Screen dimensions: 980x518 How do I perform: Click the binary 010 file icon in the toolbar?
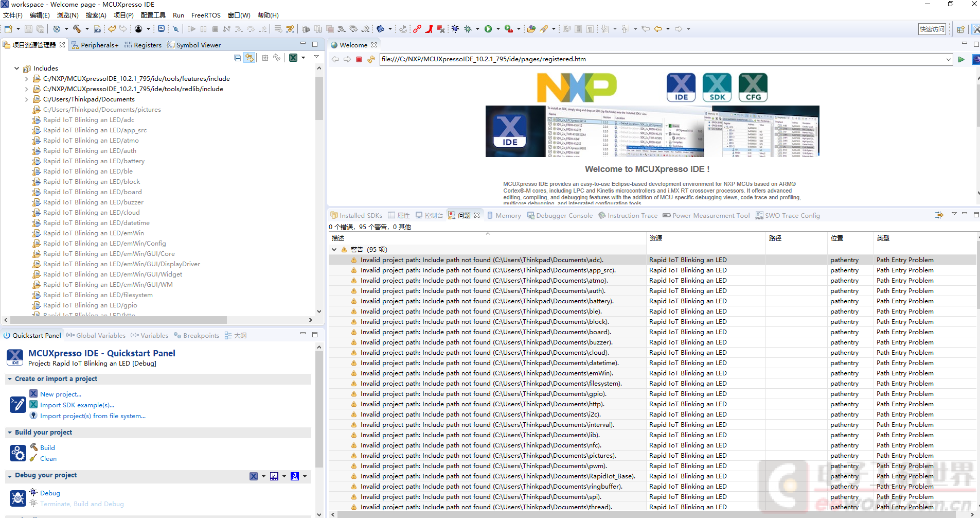(x=97, y=29)
